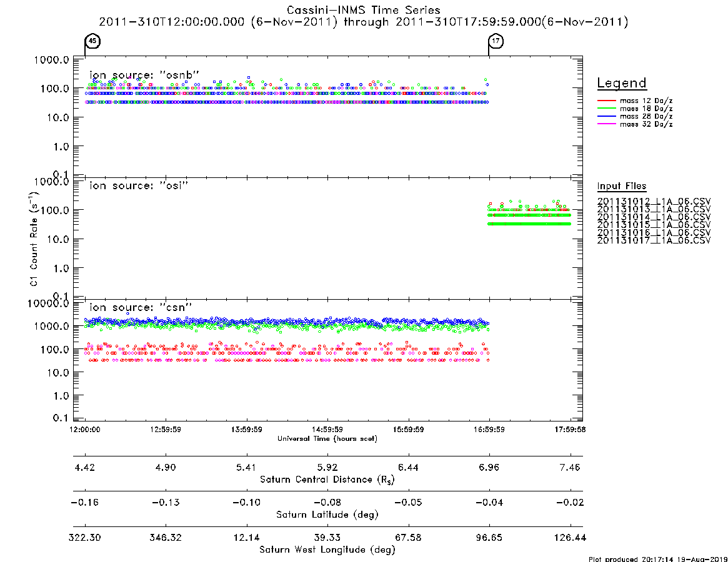Screen dimensions: 728x562
Task: Click the 4.42 distance value
Action: [85, 467]
